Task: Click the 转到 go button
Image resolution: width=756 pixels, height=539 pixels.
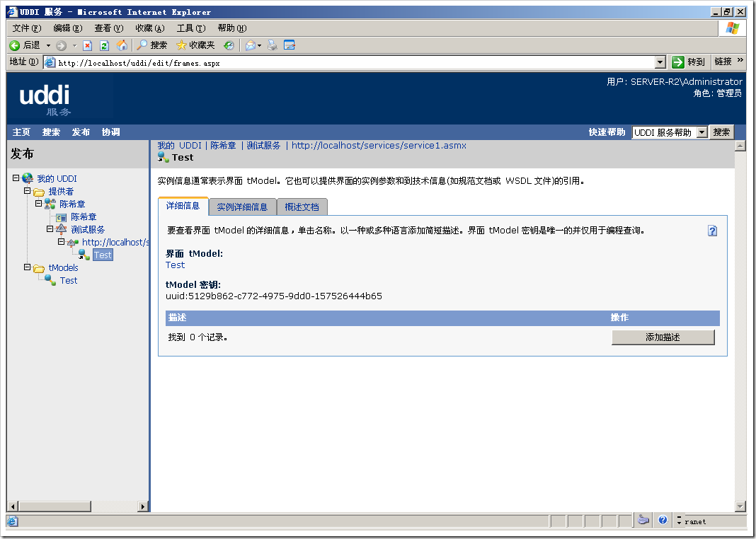Action: 688,62
